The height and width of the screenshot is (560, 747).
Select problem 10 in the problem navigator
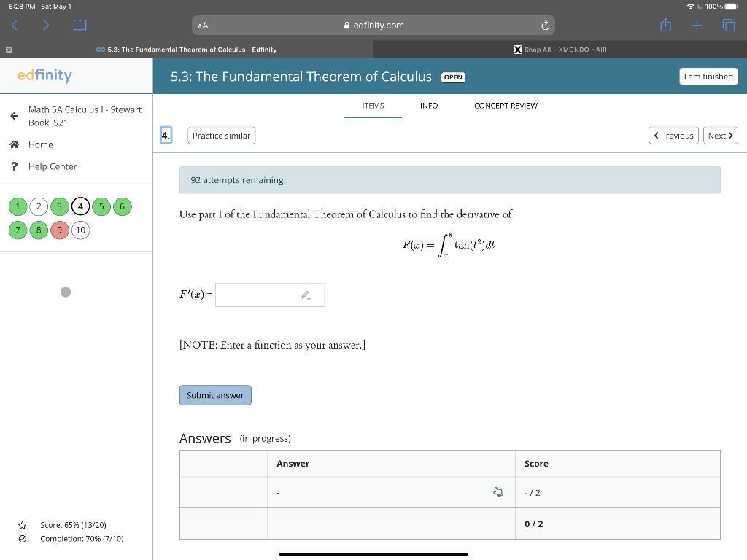(x=80, y=230)
